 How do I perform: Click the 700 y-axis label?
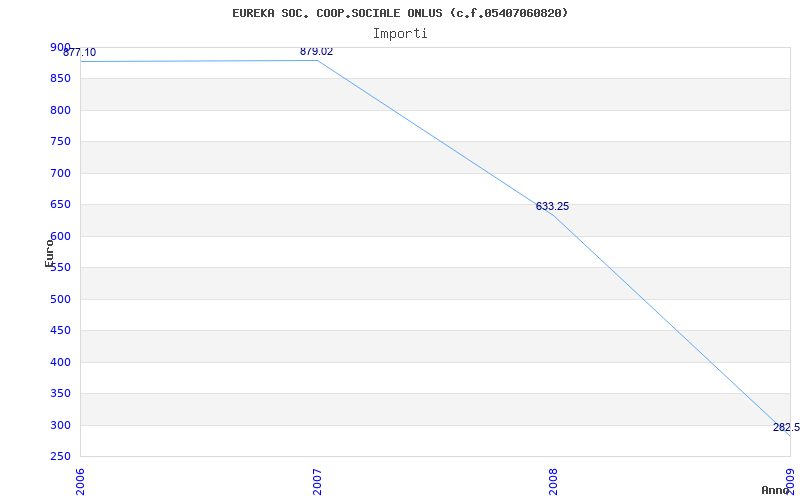(60, 173)
